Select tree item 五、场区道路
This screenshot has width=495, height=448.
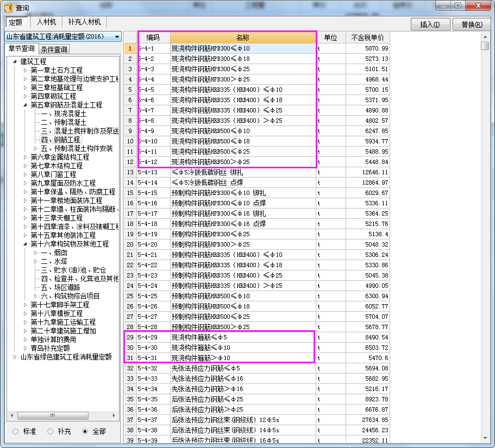pos(60,287)
